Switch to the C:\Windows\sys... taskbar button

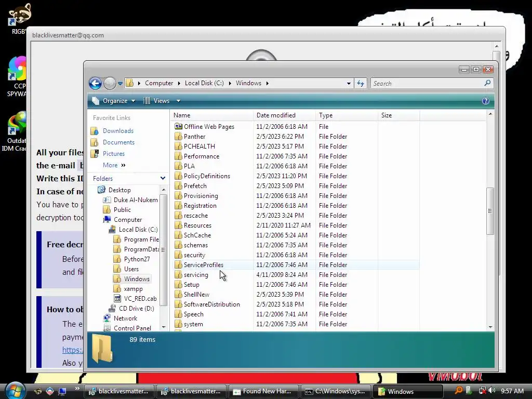pos(336,391)
